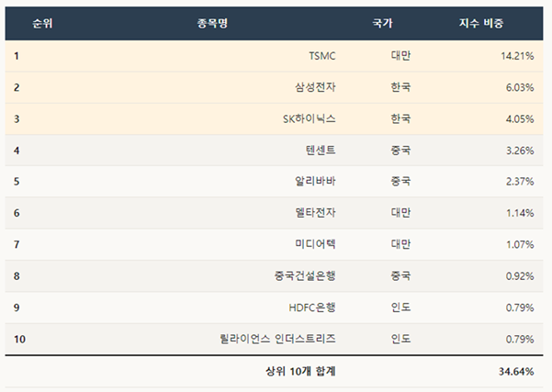Click the 1.14% weight value
Viewport: 552px width, 392px height.
click(520, 213)
